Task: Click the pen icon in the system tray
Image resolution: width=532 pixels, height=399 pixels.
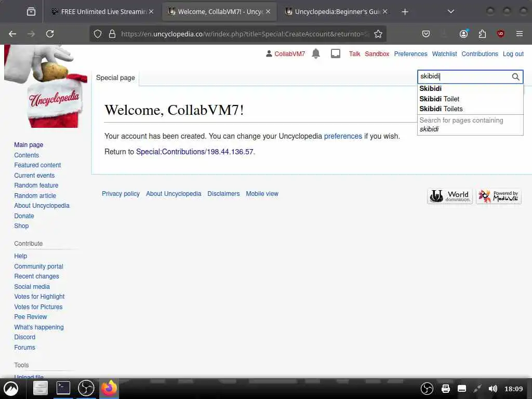Action: (x=477, y=389)
